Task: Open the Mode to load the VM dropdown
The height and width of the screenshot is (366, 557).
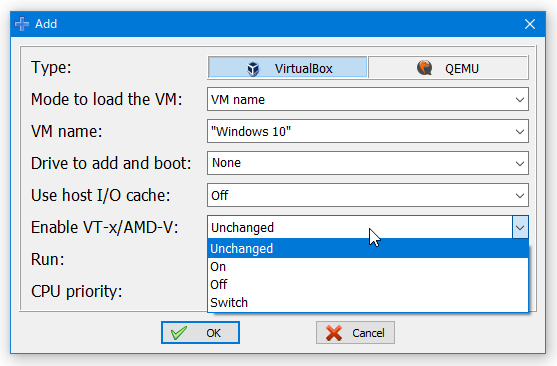Action: [x=368, y=99]
